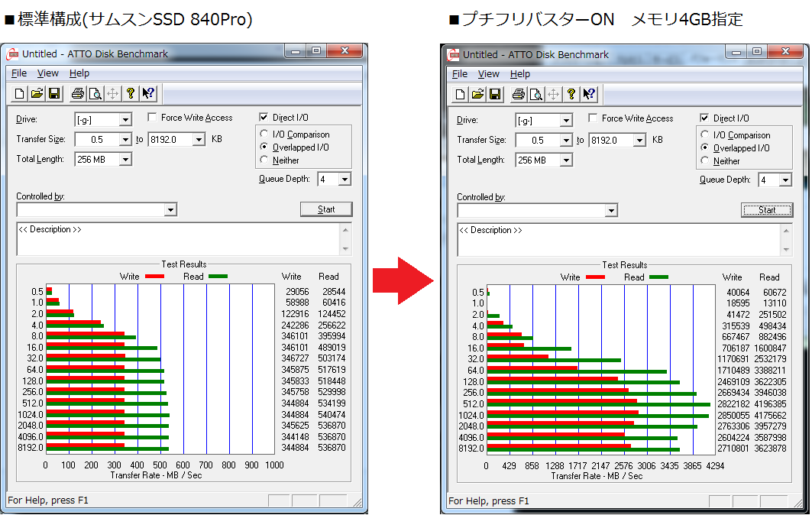Expand Queue Depth dropdown in right window
The width and height of the screenshot is (812, 515).
(785, 180)
